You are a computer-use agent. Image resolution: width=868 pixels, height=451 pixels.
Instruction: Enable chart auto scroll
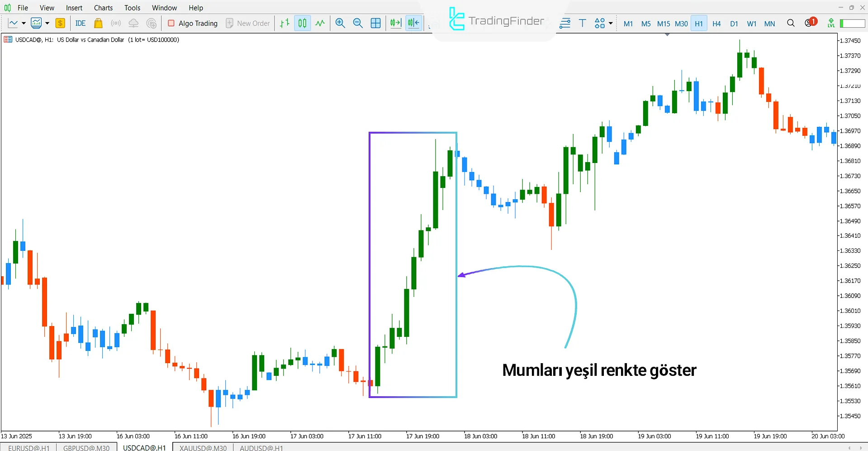point(395,23)
